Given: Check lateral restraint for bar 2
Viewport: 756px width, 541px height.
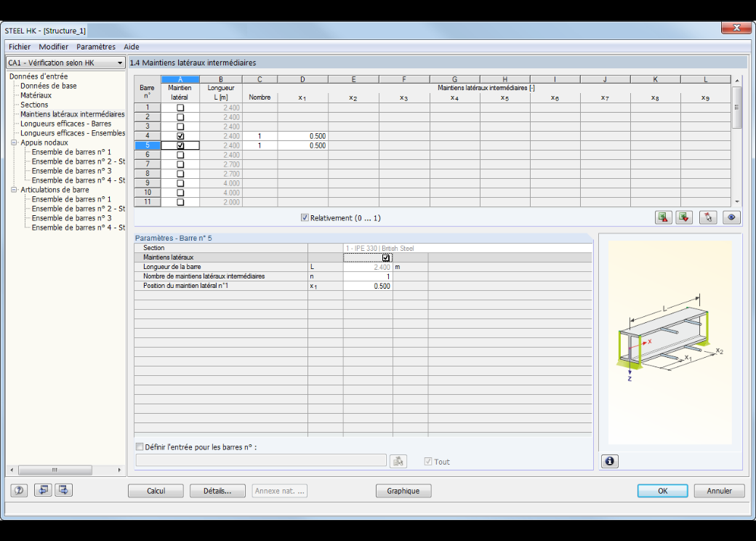Looking at the screenshot, I should click(x=180, y=117).
